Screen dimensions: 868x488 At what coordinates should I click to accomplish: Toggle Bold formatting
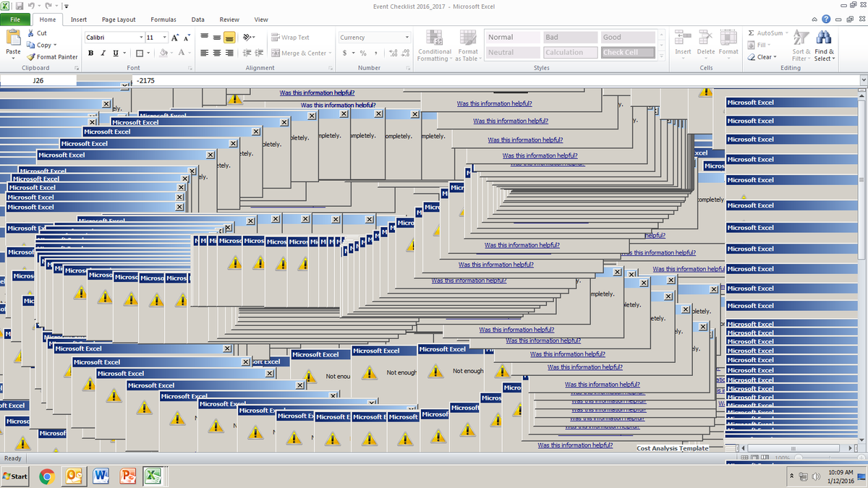click(91, 53)
